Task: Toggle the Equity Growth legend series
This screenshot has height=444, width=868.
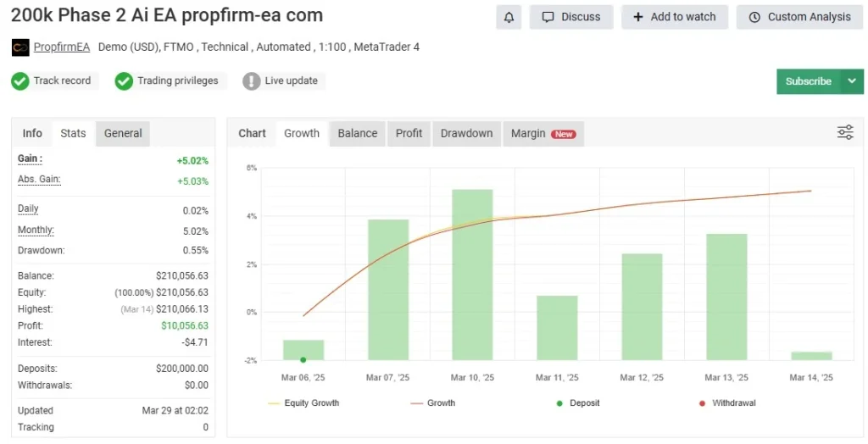Action: click(303, 403)
